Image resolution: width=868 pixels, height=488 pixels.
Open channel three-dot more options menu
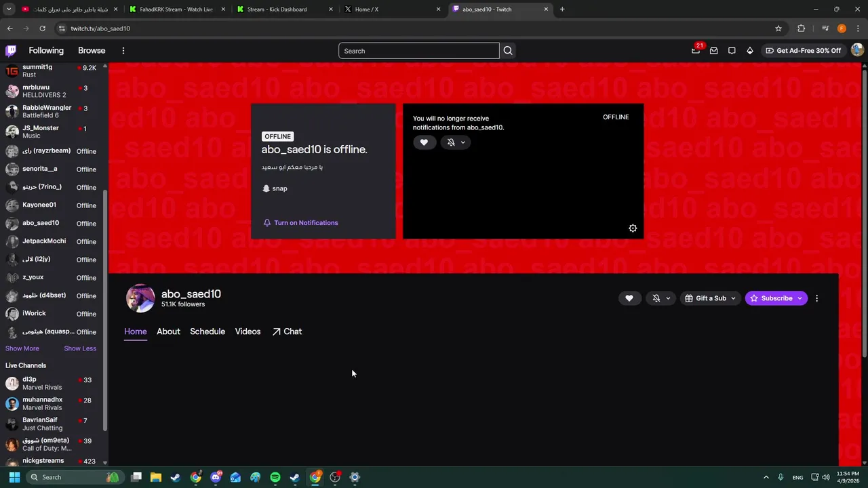816,298
